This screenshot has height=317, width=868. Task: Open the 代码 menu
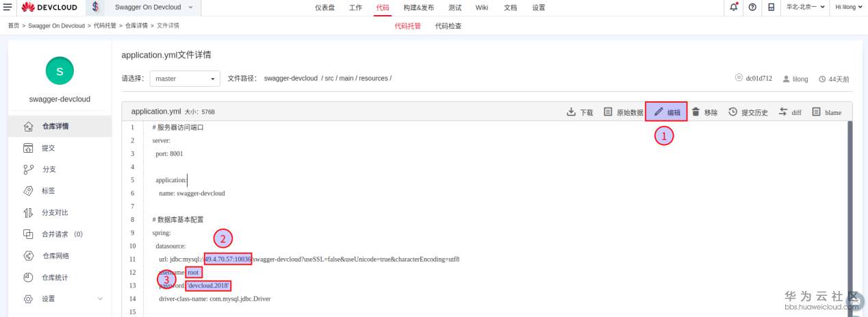383,8
